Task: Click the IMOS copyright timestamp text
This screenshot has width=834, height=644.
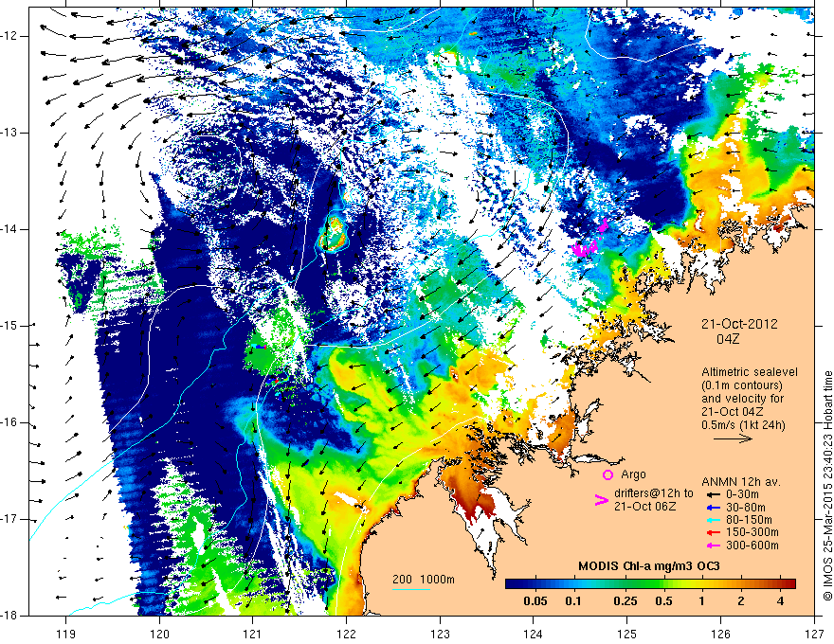Action: coord(827,486)
